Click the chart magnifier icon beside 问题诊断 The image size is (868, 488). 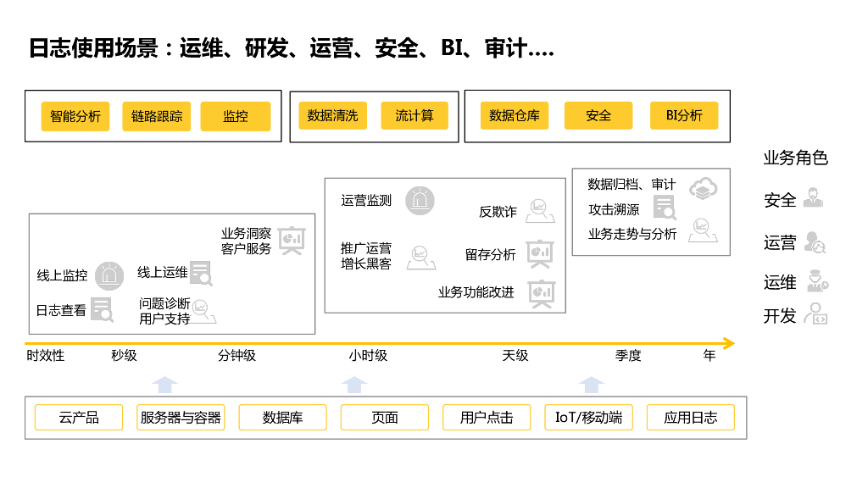[203, 312]
